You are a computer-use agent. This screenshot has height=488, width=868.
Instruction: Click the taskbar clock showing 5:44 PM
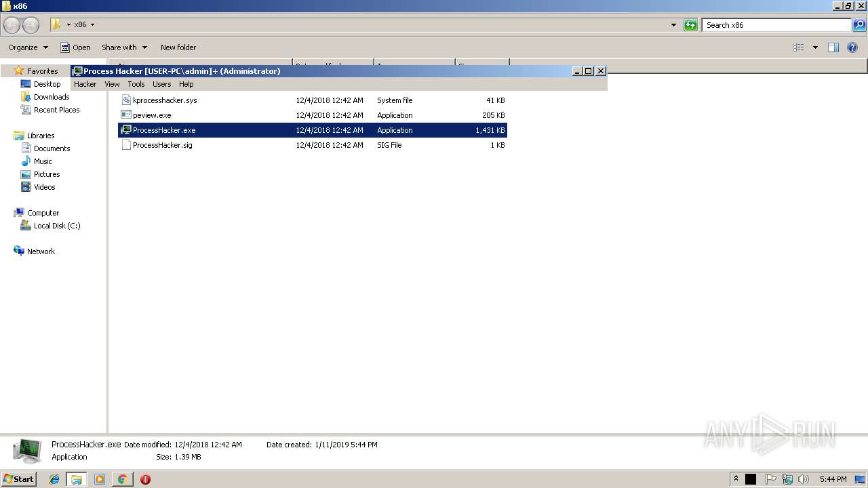pyautogui.click(x=833, y=479)
